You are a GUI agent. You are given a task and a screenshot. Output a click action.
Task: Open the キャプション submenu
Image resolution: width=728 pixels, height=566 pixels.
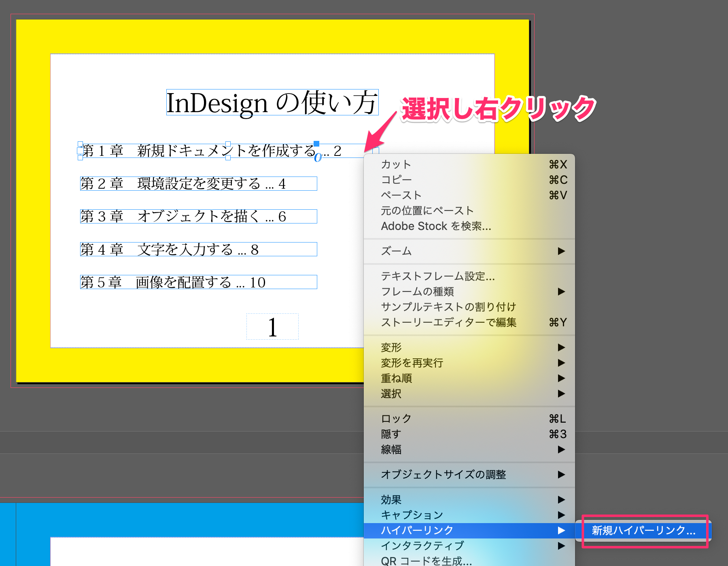pos(469,515)
